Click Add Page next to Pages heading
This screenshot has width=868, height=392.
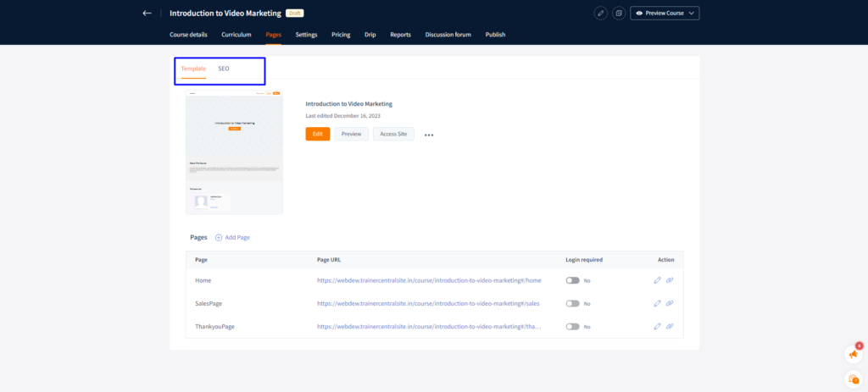tap(232, 237)
